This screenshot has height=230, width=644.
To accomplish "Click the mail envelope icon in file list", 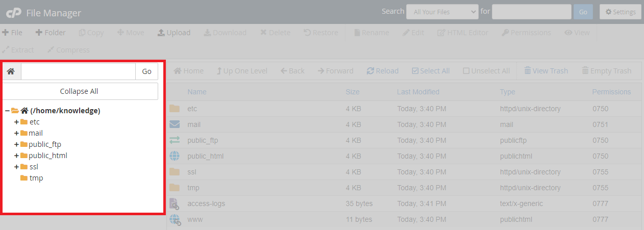I will click(x=175, y=124).
